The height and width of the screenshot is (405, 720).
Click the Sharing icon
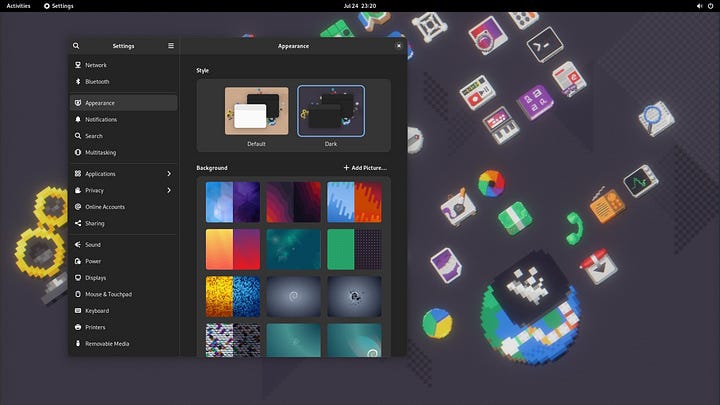point(78,223)
